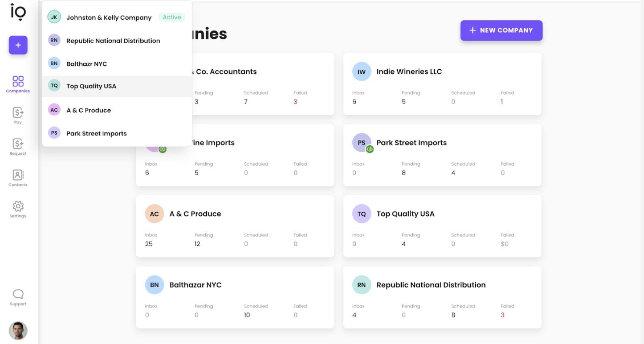644x344 pixels.
Task: Pick A & C Produce in the company menu
Action: pyautogui.click(x=88, y=110)
